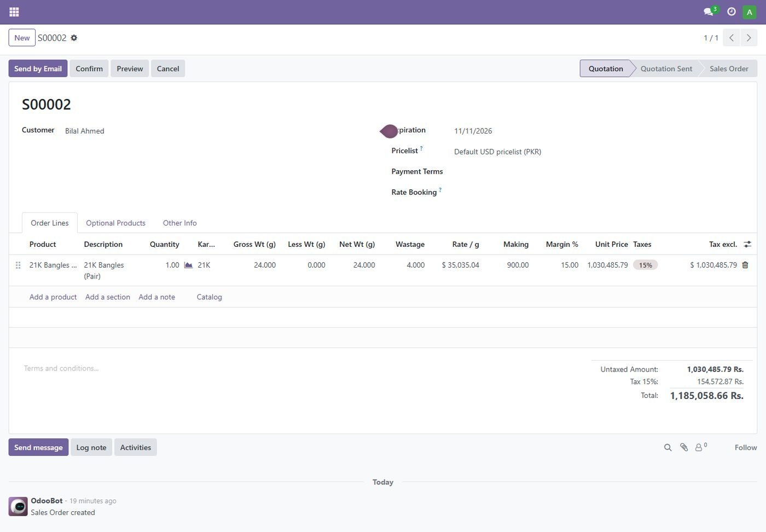Viewport: 766px width, 532px height.
Task: Go to the previous record arrow
Action: (732, 38)
